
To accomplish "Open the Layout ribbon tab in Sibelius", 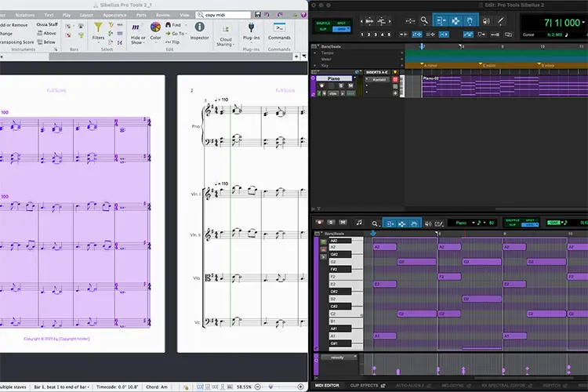I will coord(86,15).
